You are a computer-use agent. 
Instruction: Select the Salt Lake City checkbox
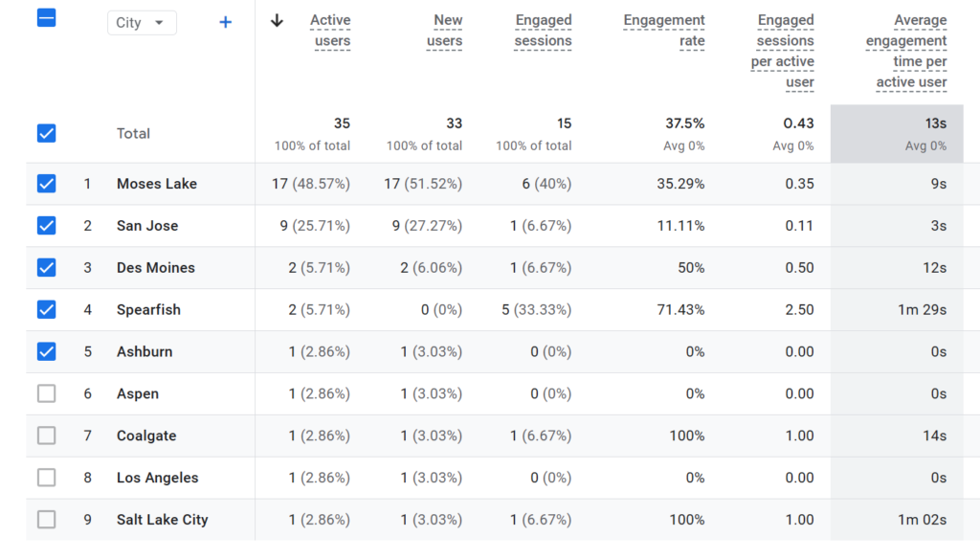[46, 520]
